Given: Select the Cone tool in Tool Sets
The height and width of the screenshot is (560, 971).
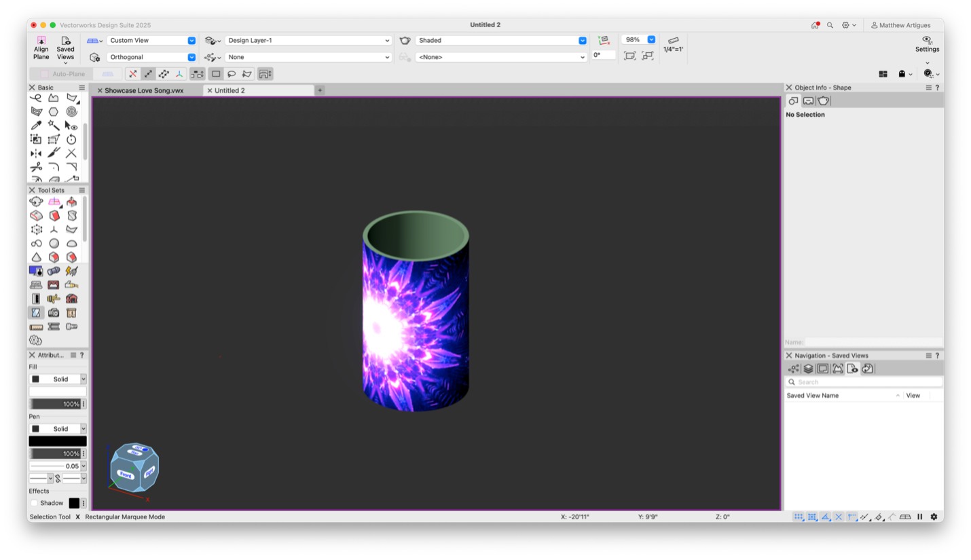Looking at the screenshot, I should pos(36,257).
